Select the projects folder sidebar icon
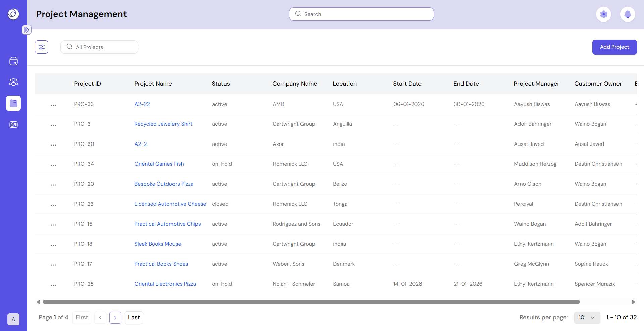The height and width of the screenshot is (331, 644). [x=13, y=103]
